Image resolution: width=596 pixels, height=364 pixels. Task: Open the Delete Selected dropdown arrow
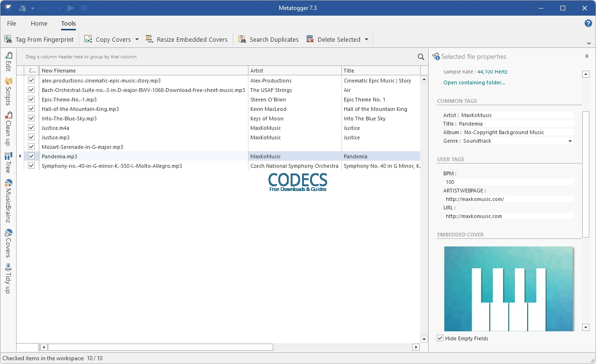tap(367, 39)
